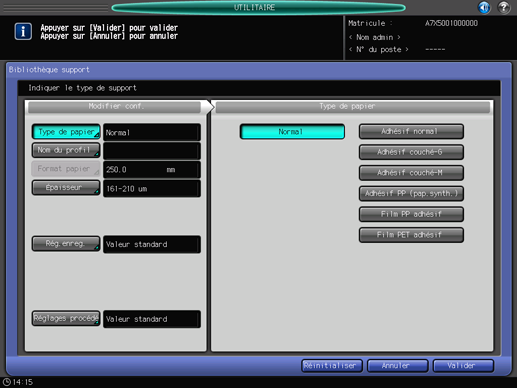
Task: Click the Réinitialiser button
Action: (x=332, y=366)
